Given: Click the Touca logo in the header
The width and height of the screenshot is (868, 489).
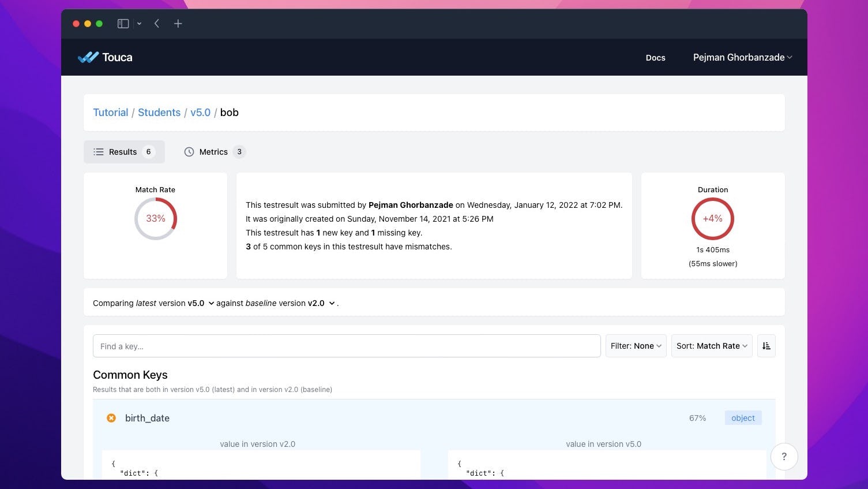Looking at the screenshot, I should click(x=105, y=57).
